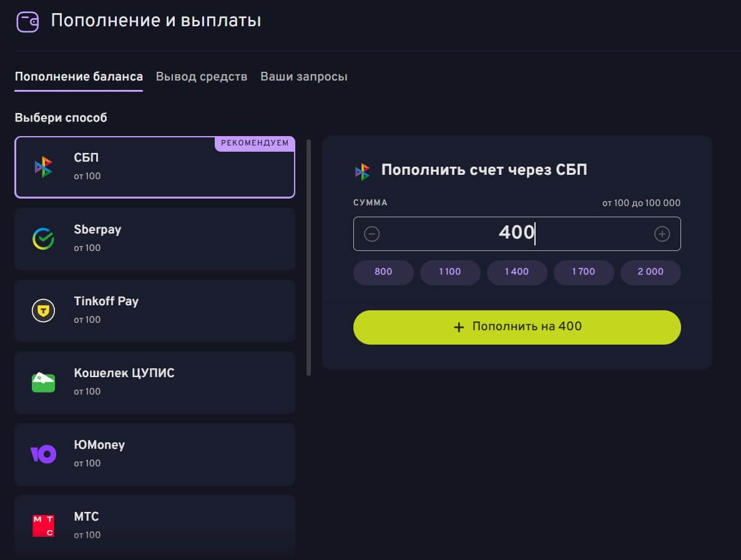Image resolution: width=741 pixels, height=560 pixels.
Task: Click the ЮMoney purple logo
Action: click(44, 454)
